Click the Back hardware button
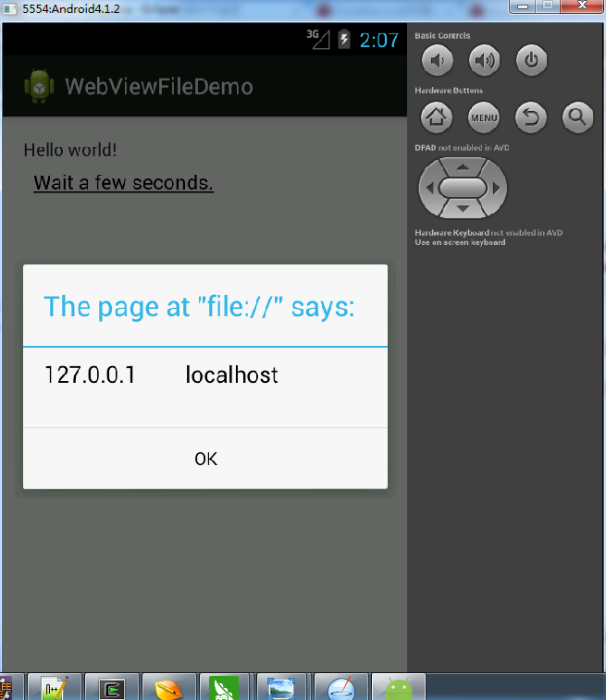 coord(530,117)
